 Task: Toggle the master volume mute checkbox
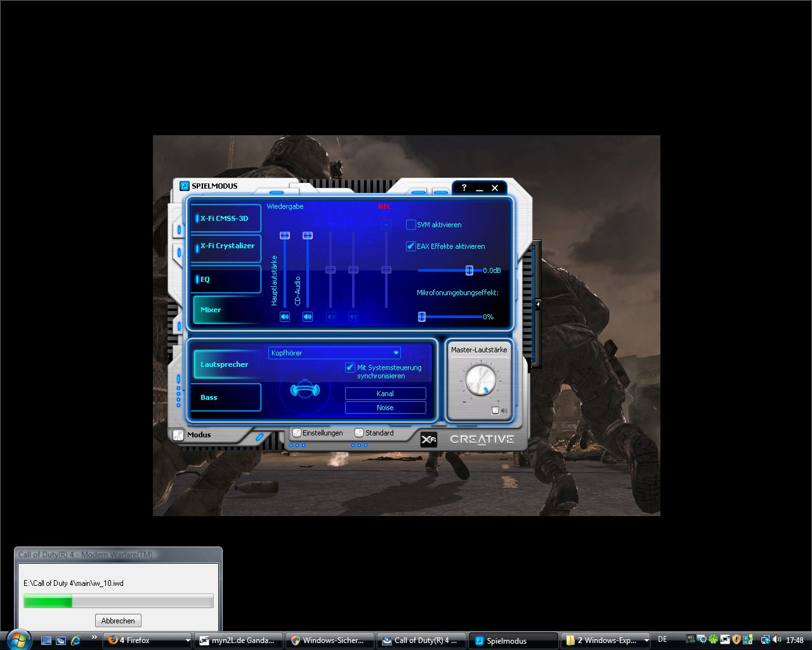[495, 411]
